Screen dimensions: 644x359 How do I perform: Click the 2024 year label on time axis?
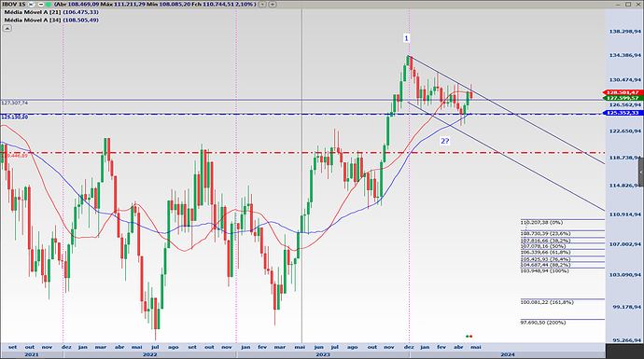pos(507,354)
